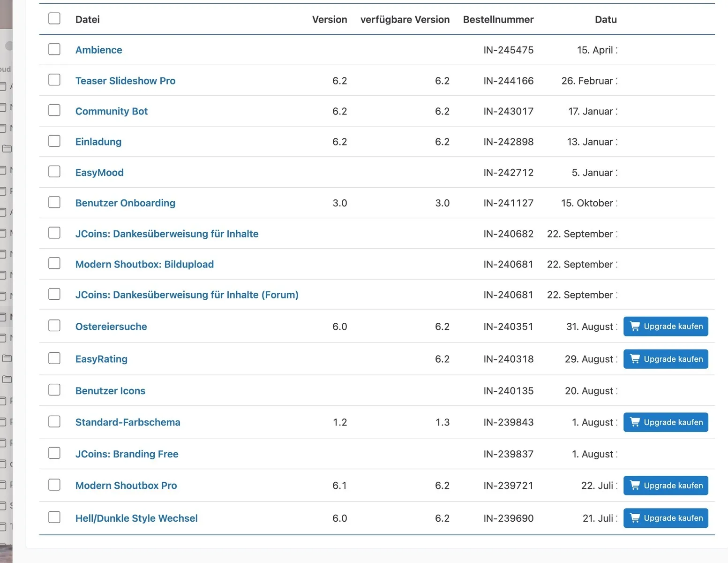This screenshot has width=728, height=563.
Task: Click cart icon in Hell/Dunkle Style Wechsel row
Action: point(635,518)
